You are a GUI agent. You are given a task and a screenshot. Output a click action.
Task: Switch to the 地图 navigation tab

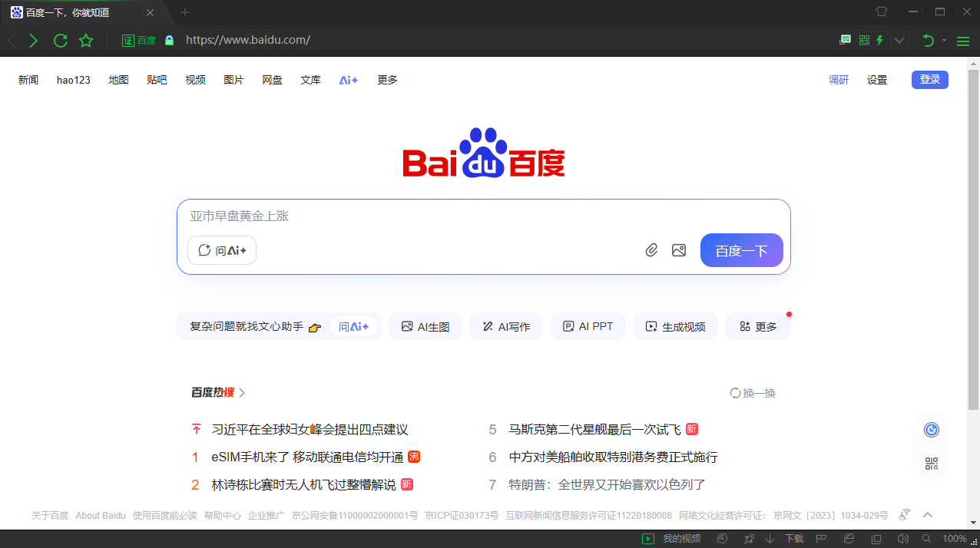point(118,79)
